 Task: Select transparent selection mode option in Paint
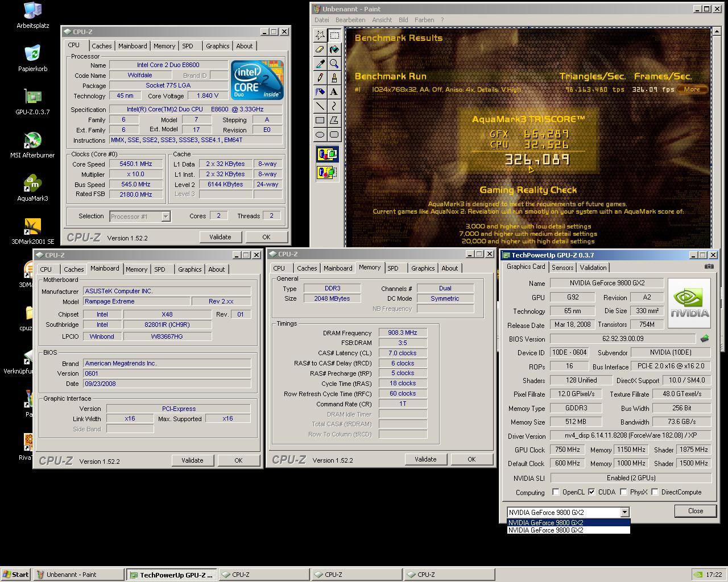pyautogui.click(x=327, y=172)
